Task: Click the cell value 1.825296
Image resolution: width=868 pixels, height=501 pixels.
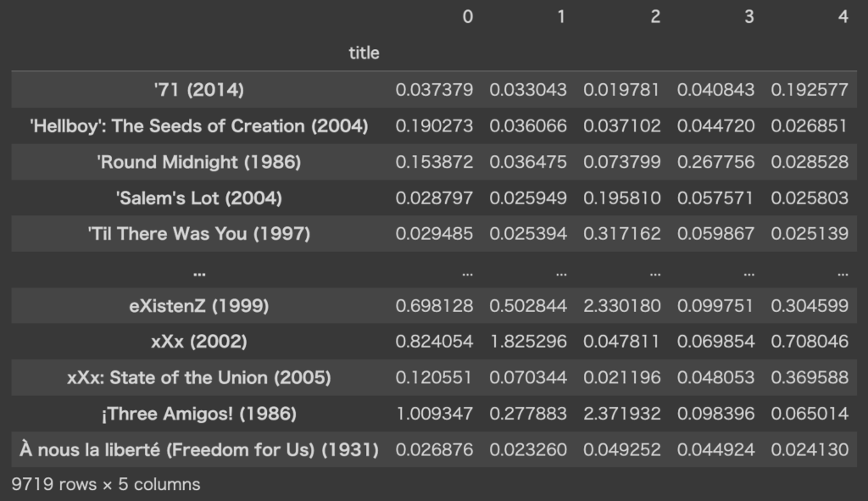Action: 528,342
